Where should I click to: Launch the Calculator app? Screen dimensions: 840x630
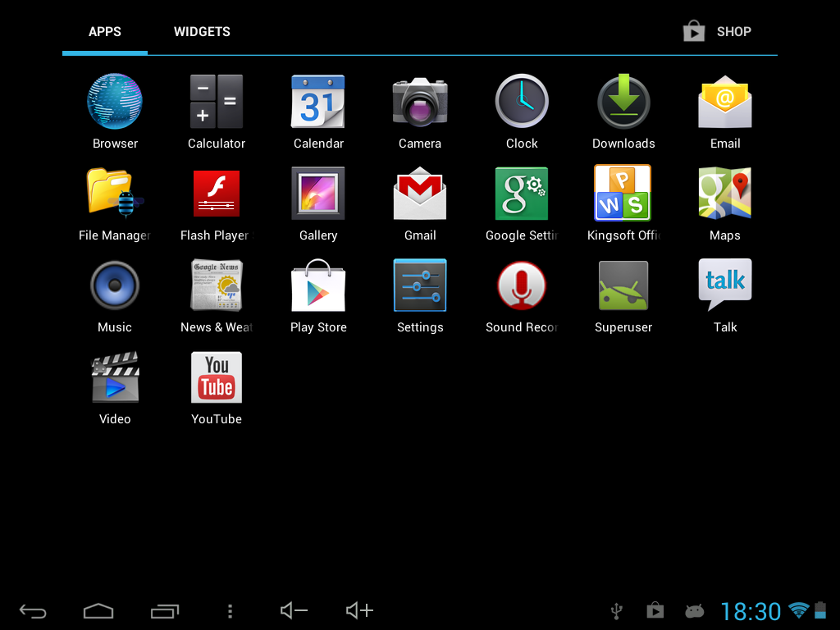pos(217,112)
